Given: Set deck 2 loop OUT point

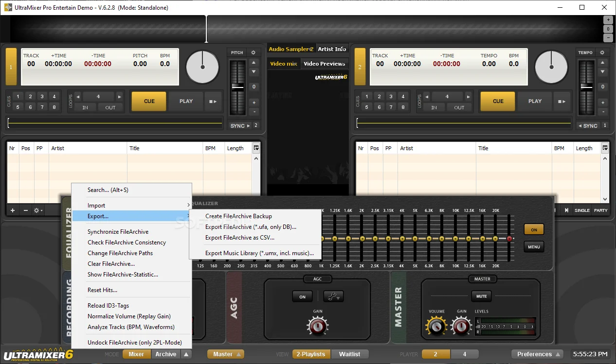Looking at the screenshot, I should (459, 107).
